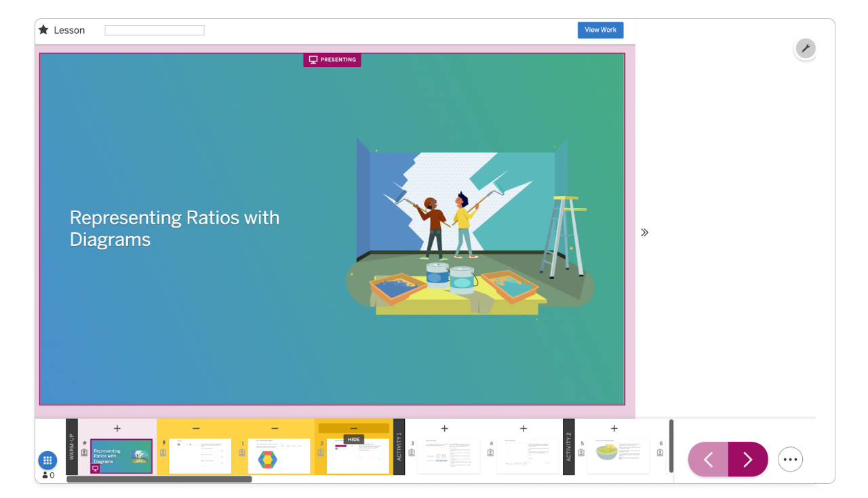Select slide 3 thumbnail
868x498 pixels.
(448, 456)
